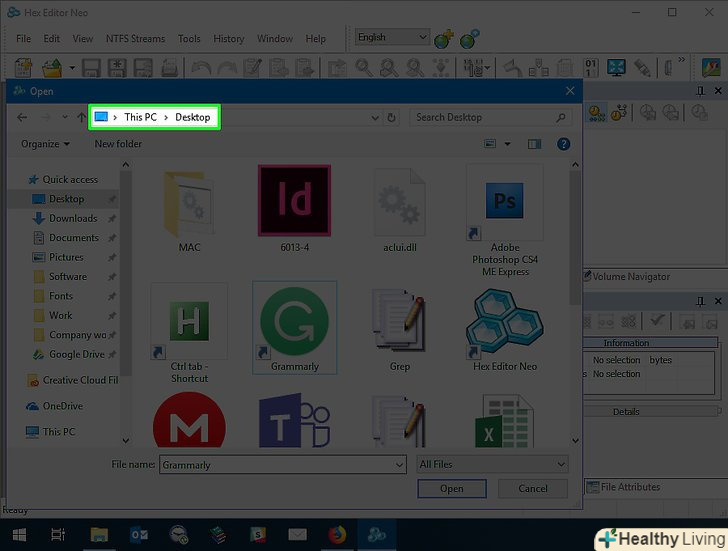Select Adobe Photoshop CS4 ME Express shortcut
The height and width of the screenshot is (551, 728).
click(505, 220)
